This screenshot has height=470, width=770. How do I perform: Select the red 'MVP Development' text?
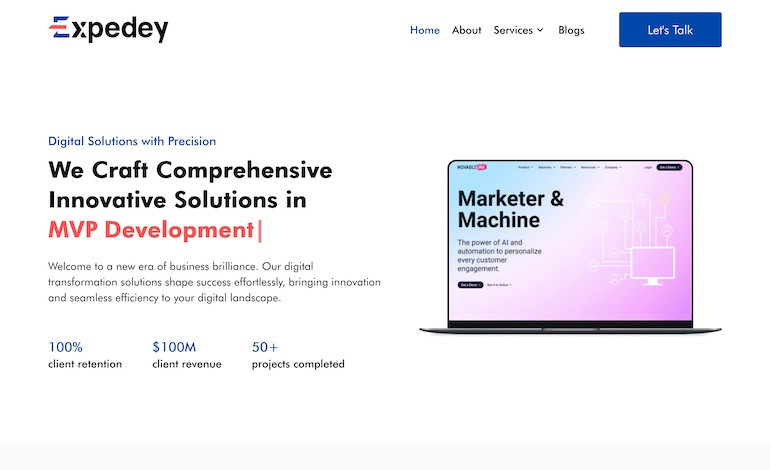150,229
